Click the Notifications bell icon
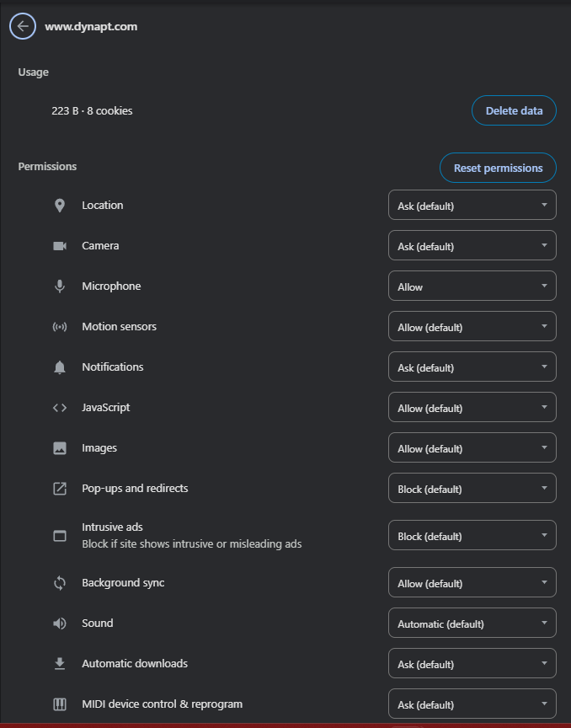571x728 pixels. point(60,367)
